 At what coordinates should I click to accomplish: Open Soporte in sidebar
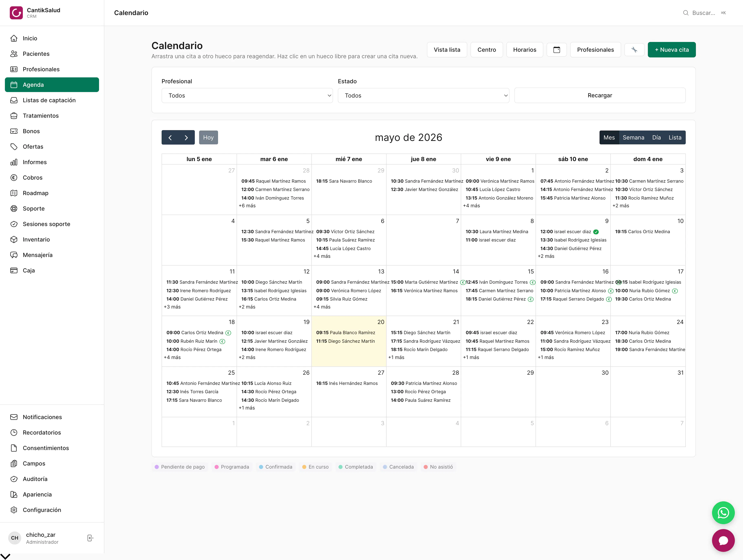(52, 209)
